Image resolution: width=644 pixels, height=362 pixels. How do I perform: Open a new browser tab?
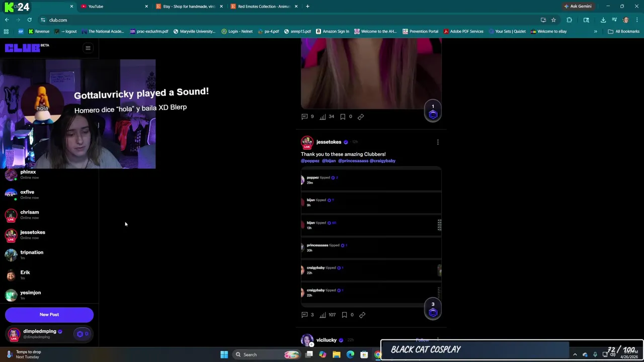(307, 7)
